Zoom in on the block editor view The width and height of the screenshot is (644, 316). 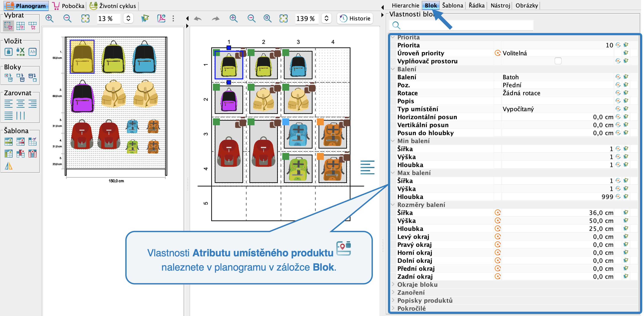point(233,19)
